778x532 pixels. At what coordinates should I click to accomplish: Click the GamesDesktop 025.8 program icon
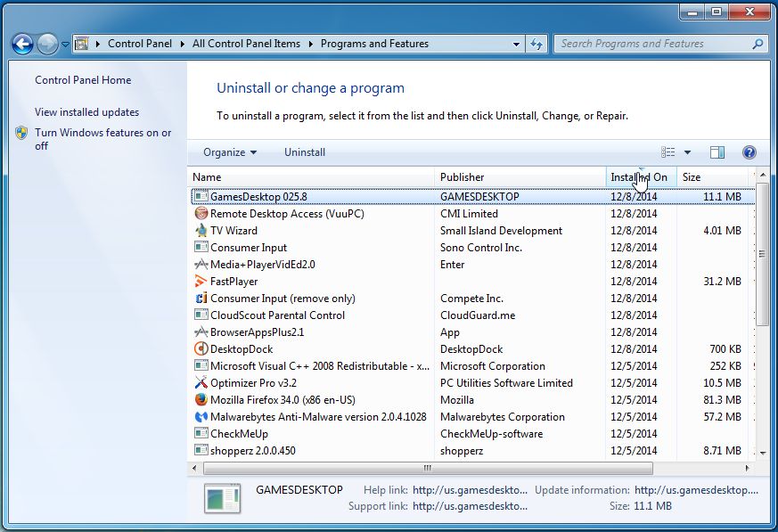(201, 197)
